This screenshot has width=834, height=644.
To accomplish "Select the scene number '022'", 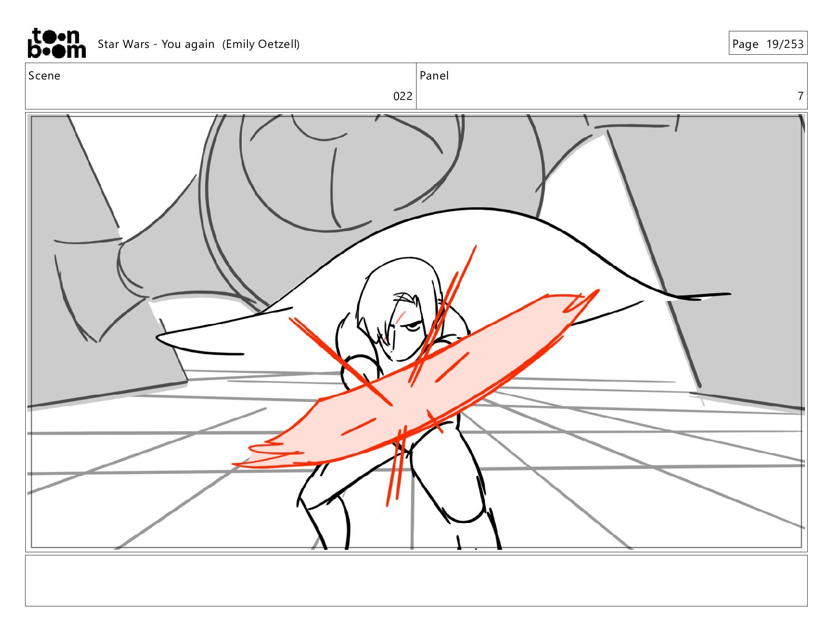I will tap(403, 96).
